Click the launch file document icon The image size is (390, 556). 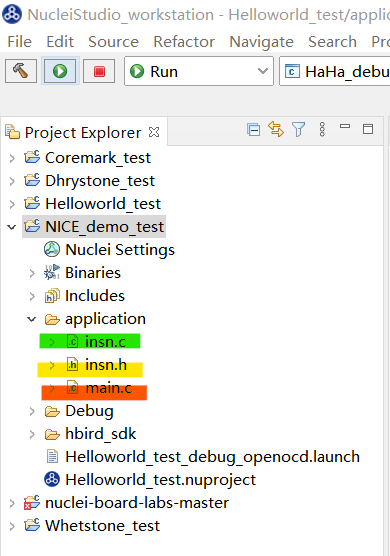(x=52, y=457)
